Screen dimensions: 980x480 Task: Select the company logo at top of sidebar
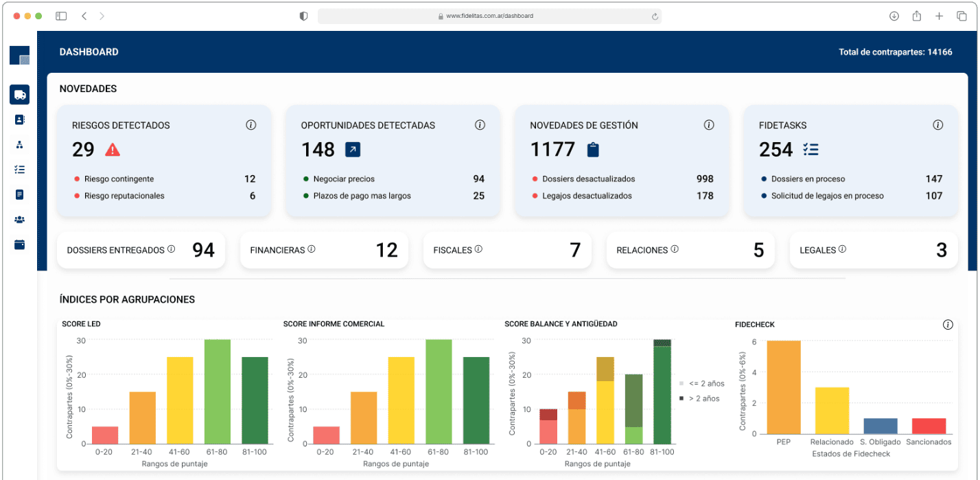pos(19,55)
